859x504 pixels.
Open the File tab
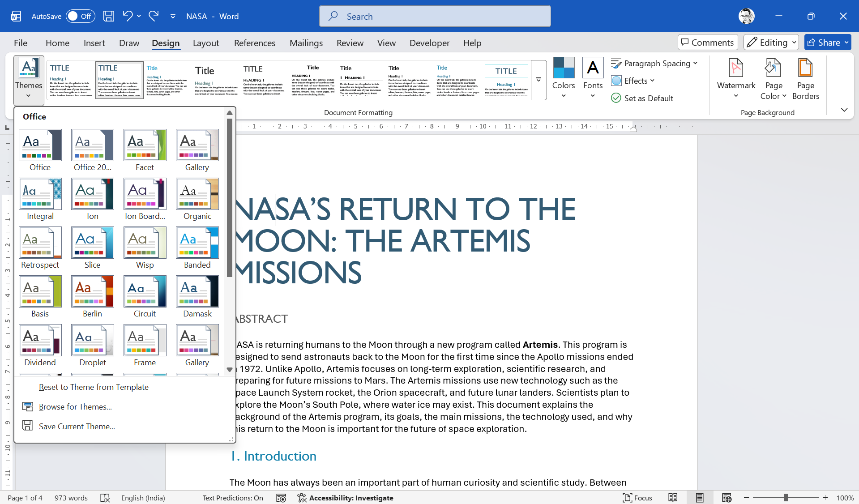(x=21, y=43)
